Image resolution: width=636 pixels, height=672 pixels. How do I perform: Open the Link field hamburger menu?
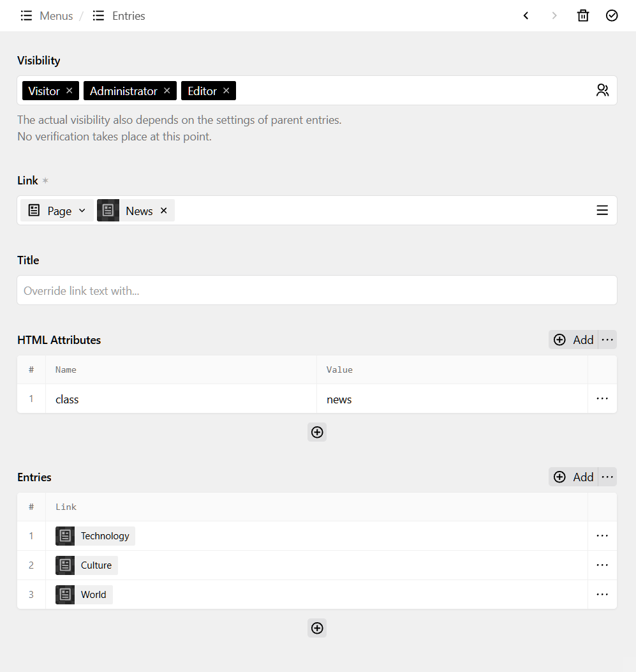(x=602, y=211)
